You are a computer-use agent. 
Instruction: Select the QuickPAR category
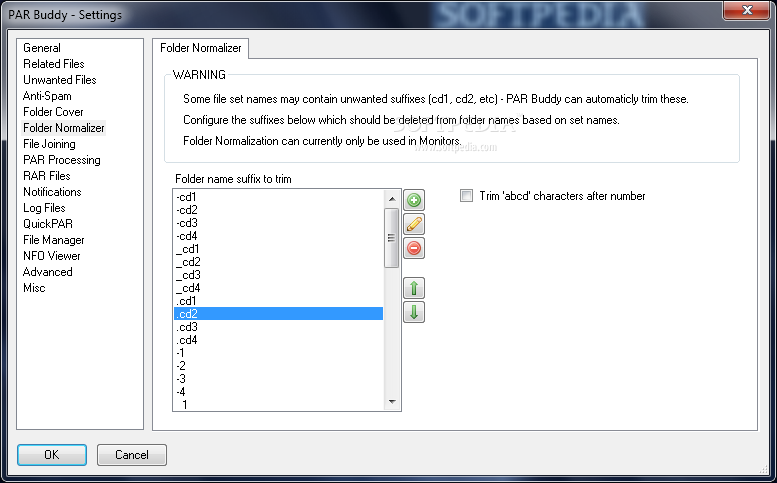[x=48, y=224]
